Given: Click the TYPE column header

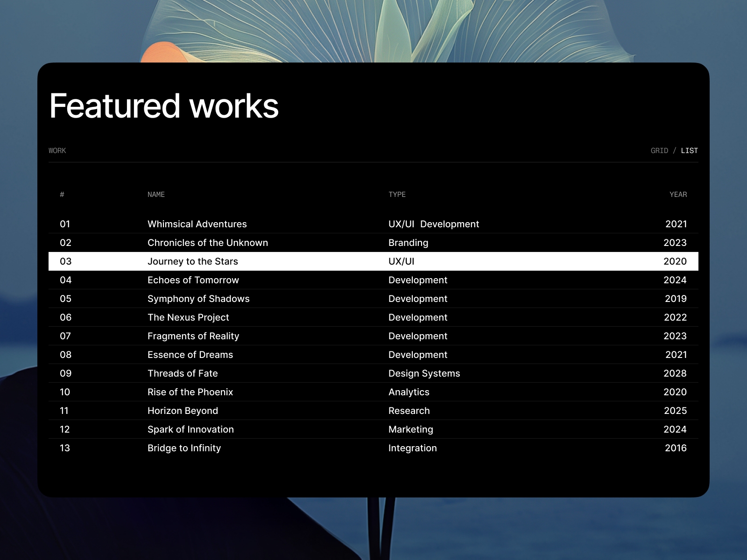Looking at the screenshot, I should point(397,195).
